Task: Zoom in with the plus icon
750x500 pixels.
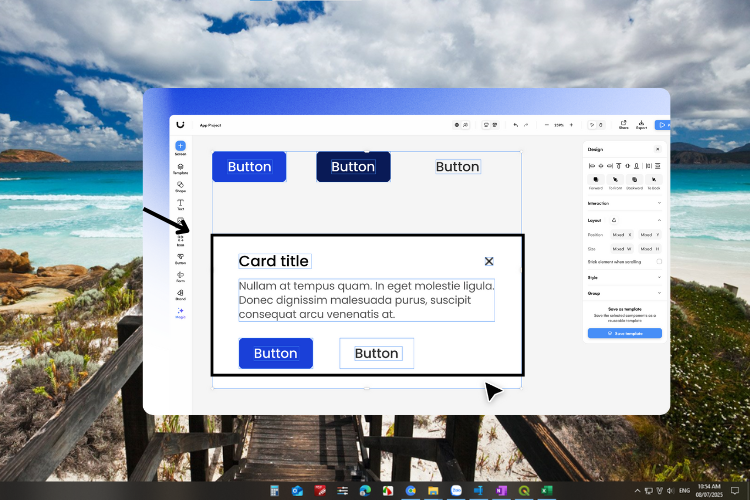Action: point(571,125)
